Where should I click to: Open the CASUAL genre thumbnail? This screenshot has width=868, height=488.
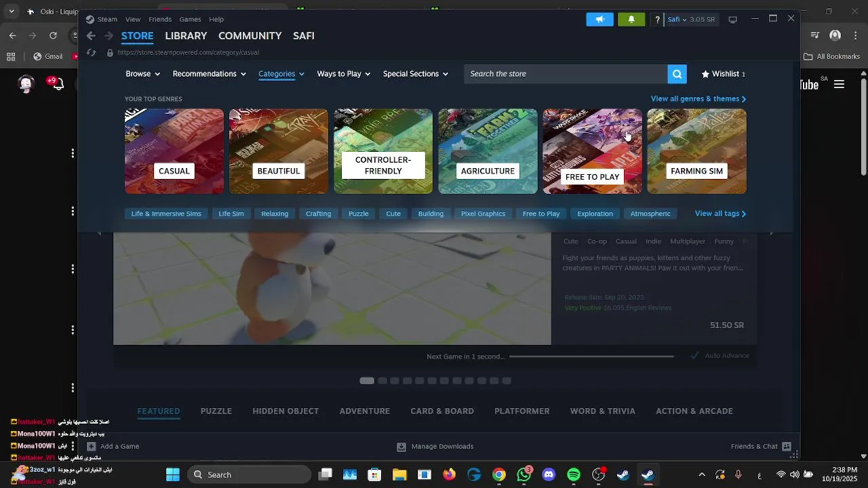coord(174,151)
